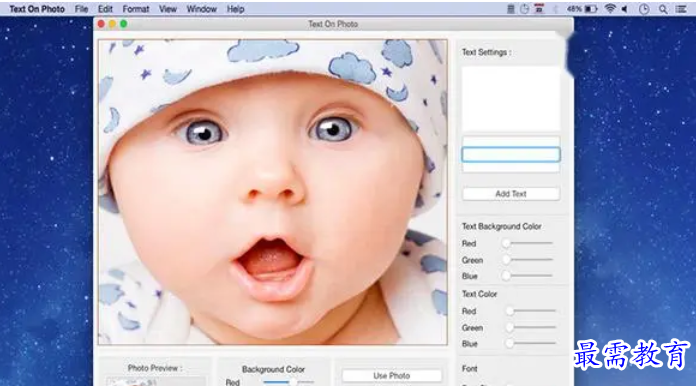Click the large white Text Settings text area
This screenshot has width=696, height=386.
point(511,98)
